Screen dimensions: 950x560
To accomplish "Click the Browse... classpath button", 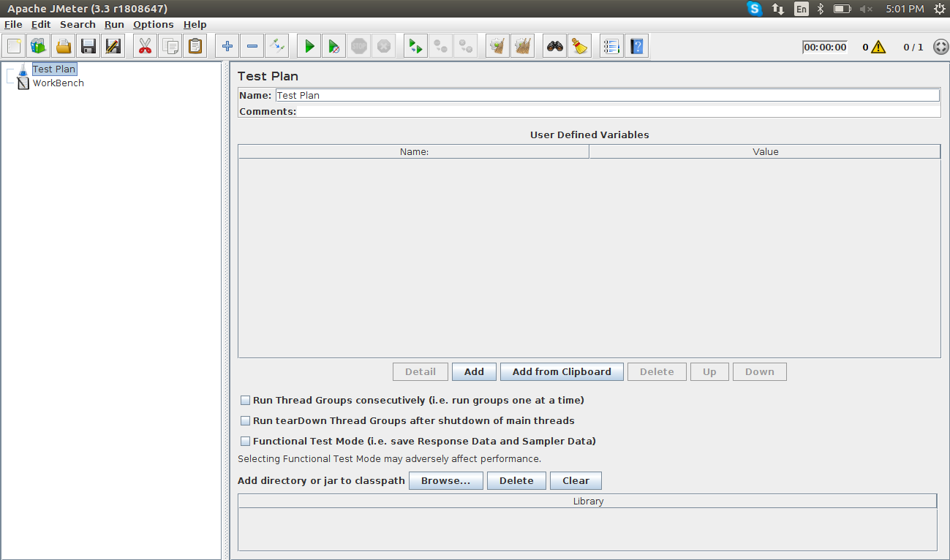I will click(x=445, y=480).
